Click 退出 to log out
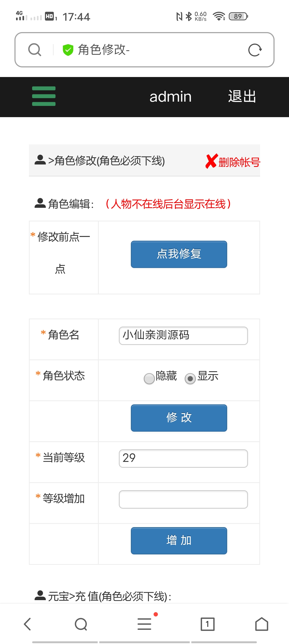Screen dimensions: 289x644 pyautogui.click(x=242, y=96)
